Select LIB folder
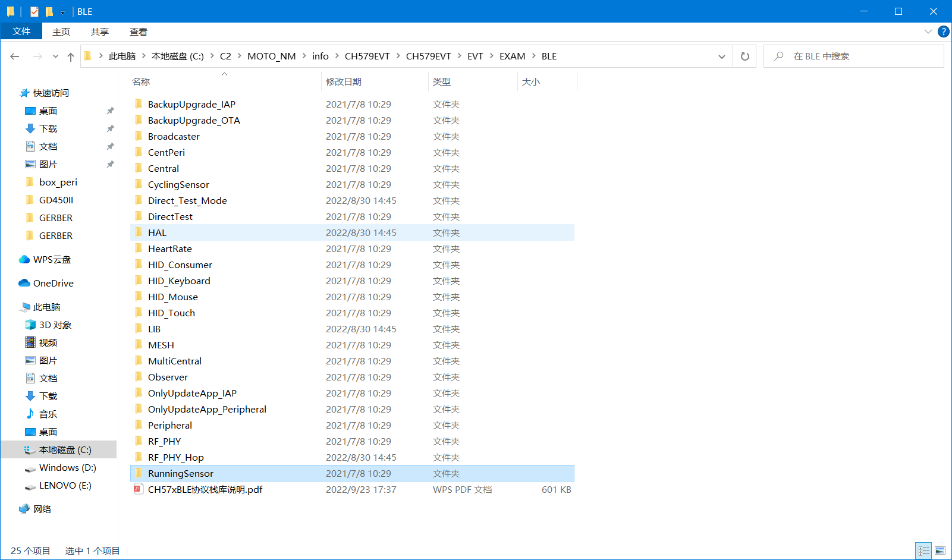952x560 pixels. pyautogui.click(x=352, y=329)
